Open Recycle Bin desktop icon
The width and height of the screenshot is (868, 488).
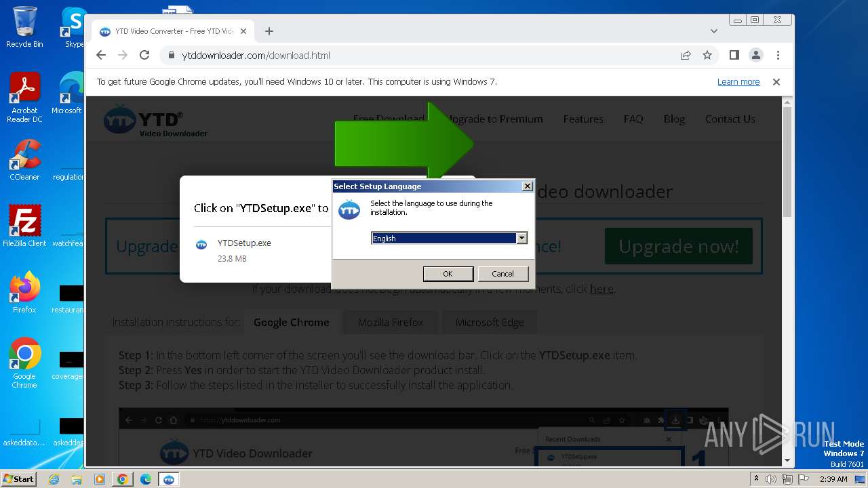[24, 28]
